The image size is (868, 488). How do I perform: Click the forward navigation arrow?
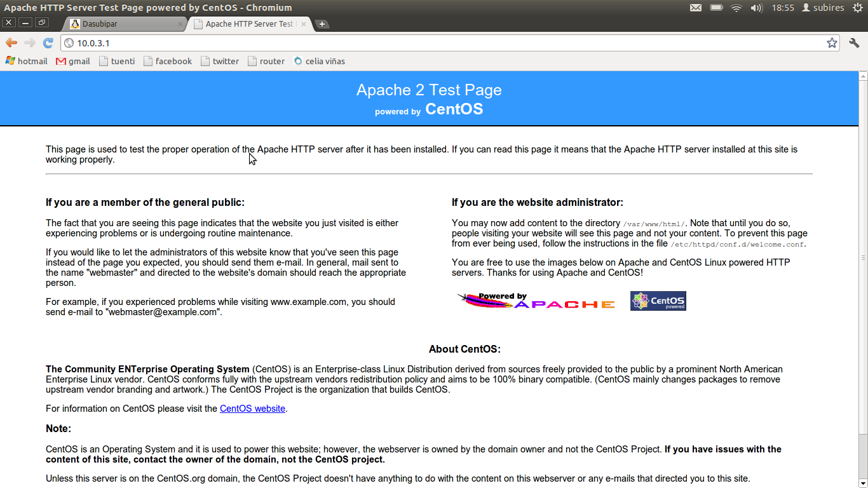30,43
